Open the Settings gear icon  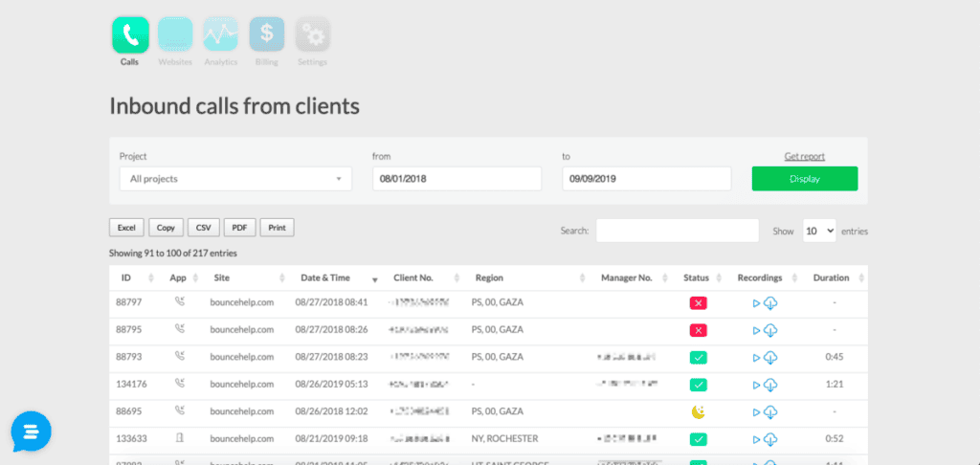[x=313, y=34]
